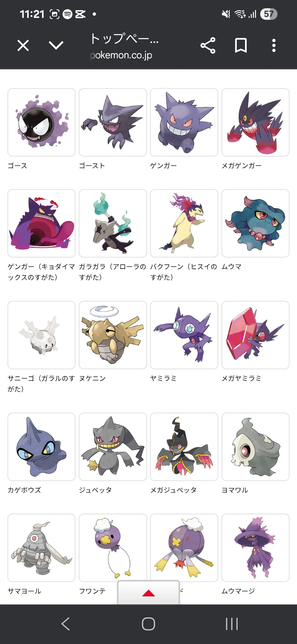297x644 pixels.
Task: Open the three-dot overflow menu
Action: click(274, 45)
